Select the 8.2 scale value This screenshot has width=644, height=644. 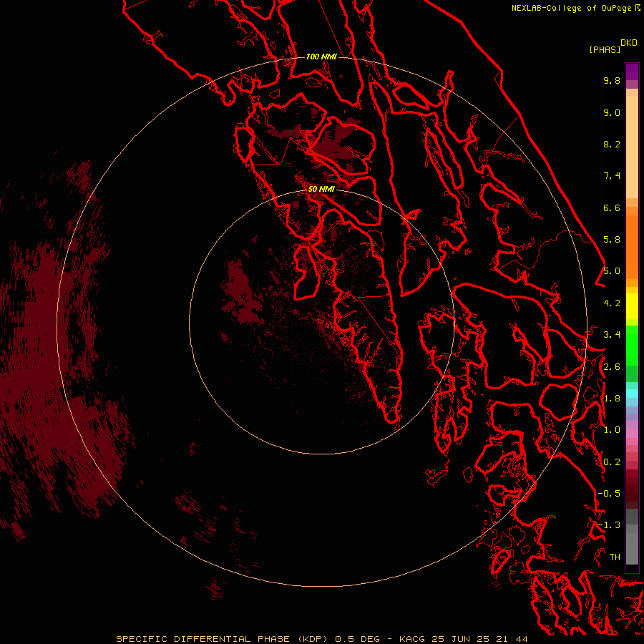(612, 144)
